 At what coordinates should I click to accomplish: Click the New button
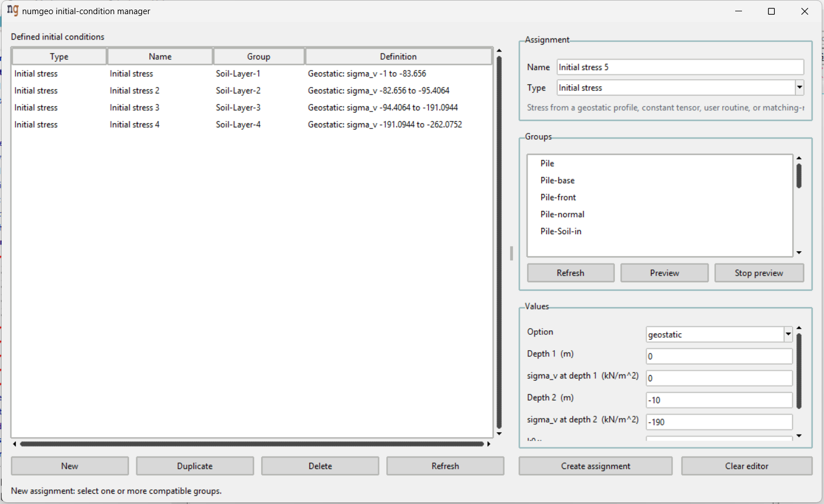pos(70,466)
